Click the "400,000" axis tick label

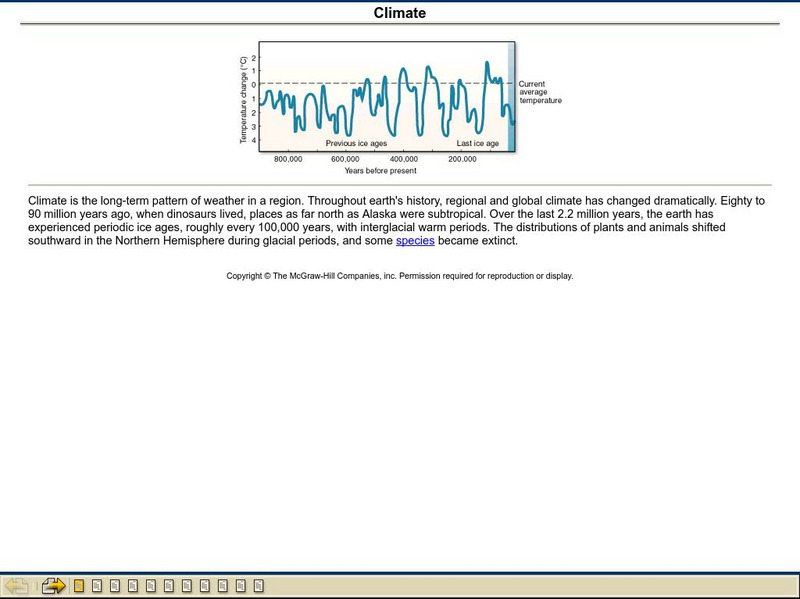(404, 159)
